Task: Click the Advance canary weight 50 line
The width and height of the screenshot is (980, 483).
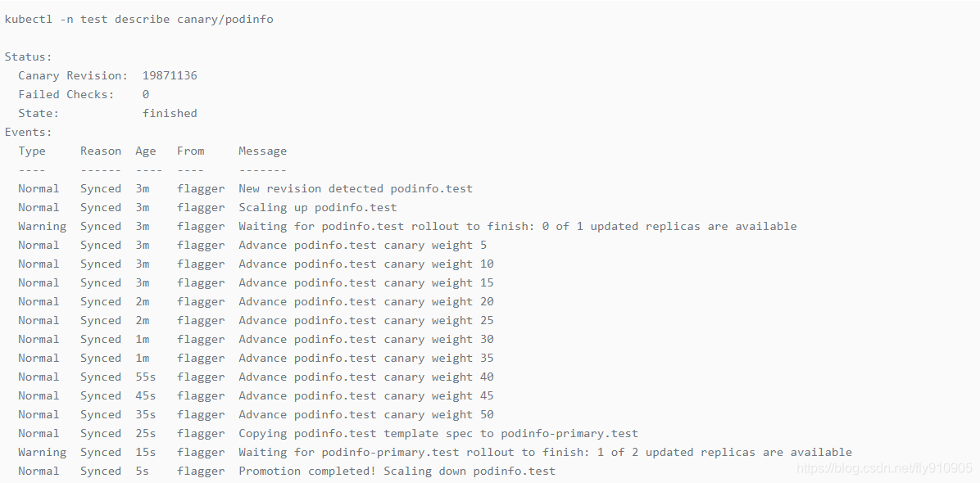Action: pos(365,414)
